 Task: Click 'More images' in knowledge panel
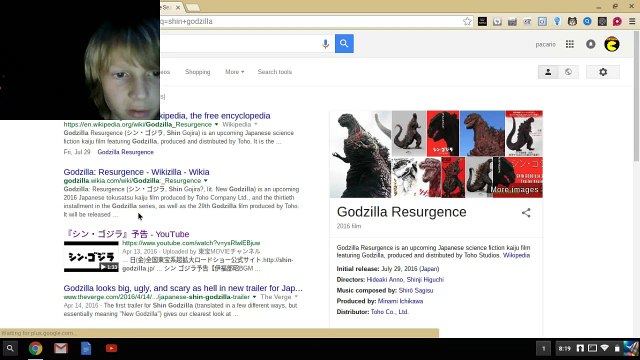point(515,189)
